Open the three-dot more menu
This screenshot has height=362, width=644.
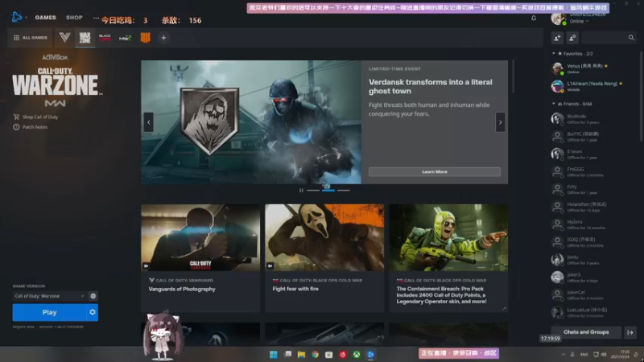pos(96,18)
